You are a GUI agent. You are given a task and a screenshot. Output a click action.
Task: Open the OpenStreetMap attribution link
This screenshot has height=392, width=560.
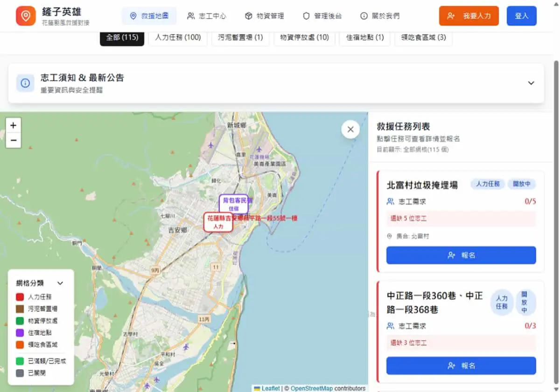[x=312, y=388]
